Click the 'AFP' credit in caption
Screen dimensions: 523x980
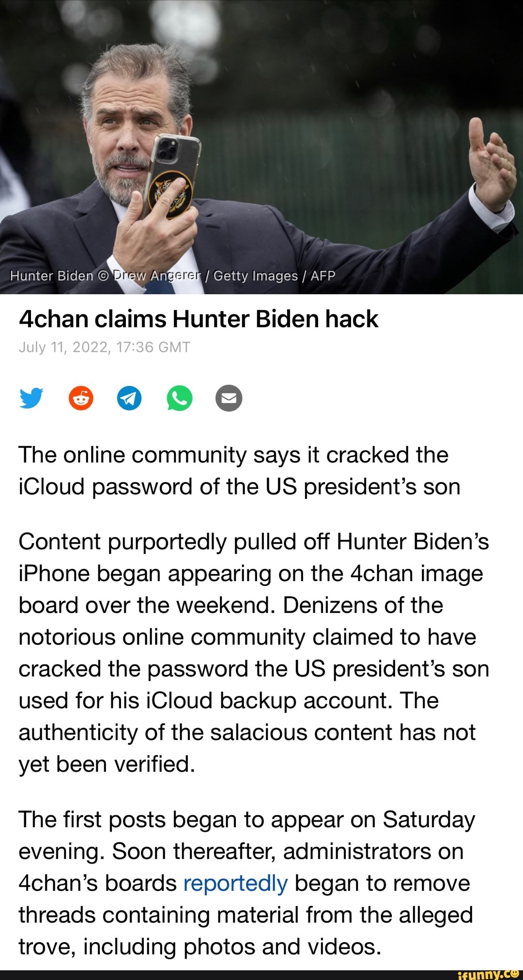point(323,276)
